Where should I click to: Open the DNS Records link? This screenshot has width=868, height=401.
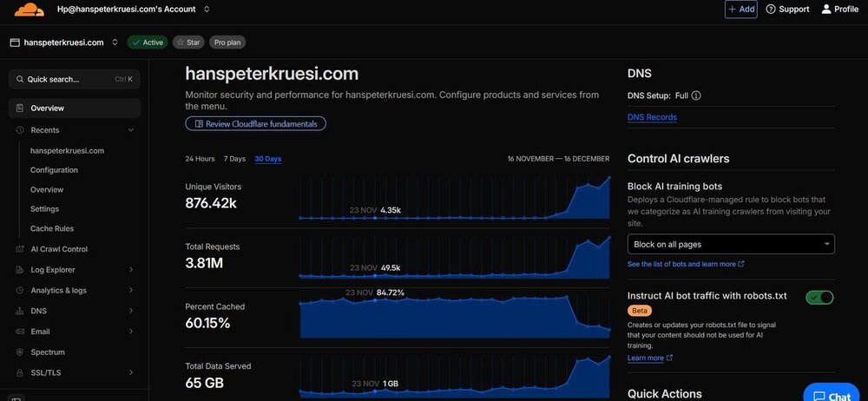pos(652,117)
